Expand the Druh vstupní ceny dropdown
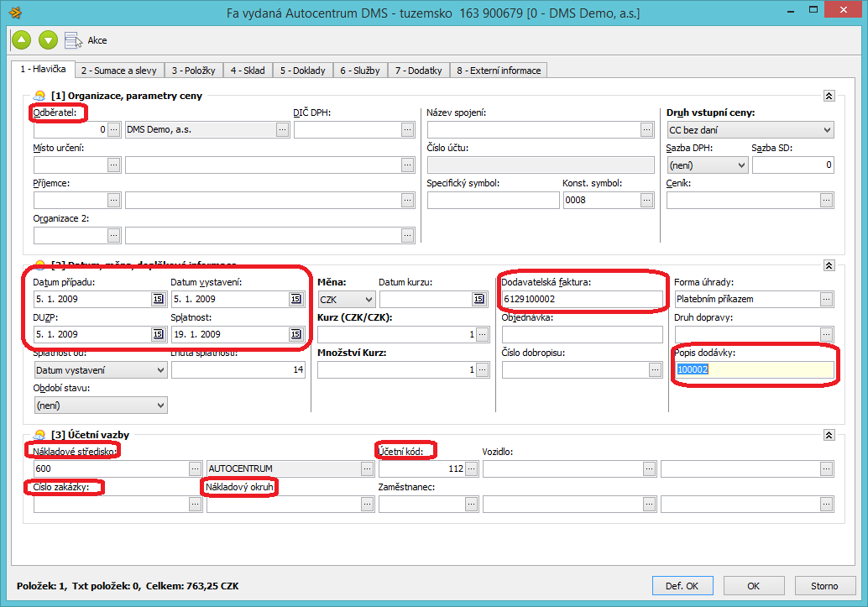This screenshot has height=607, width=868. click(828, 130)
